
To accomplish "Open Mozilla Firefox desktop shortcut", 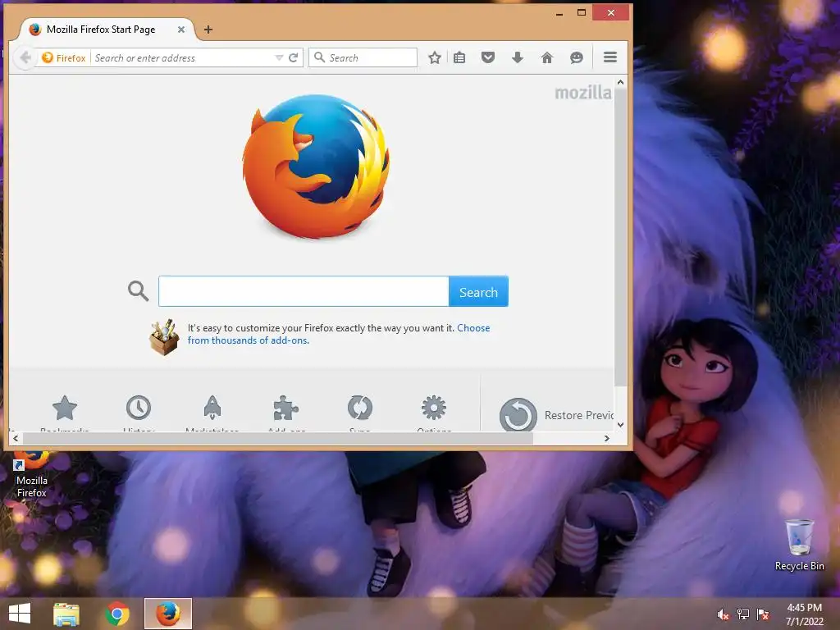I will [x=32, y=475].
